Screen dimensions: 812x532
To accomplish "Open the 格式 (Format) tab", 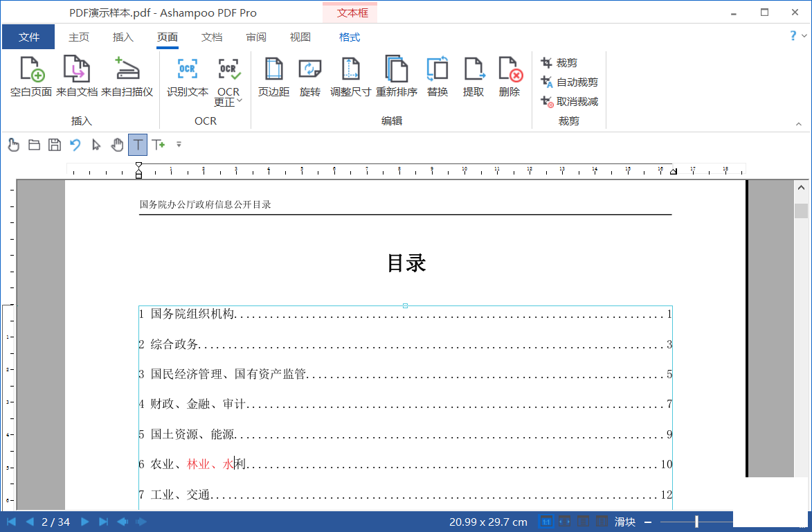I will tap(350, 37).
